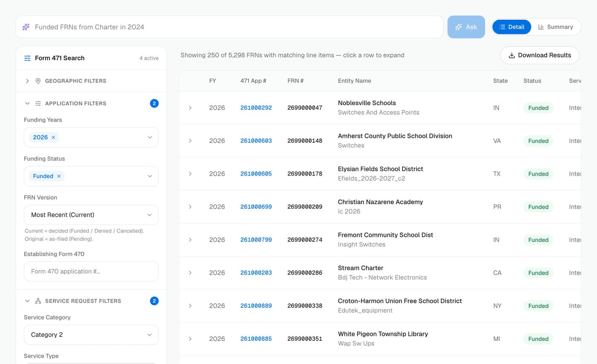Click the Establishing Form 470 input field

click(x=91, y=272)
